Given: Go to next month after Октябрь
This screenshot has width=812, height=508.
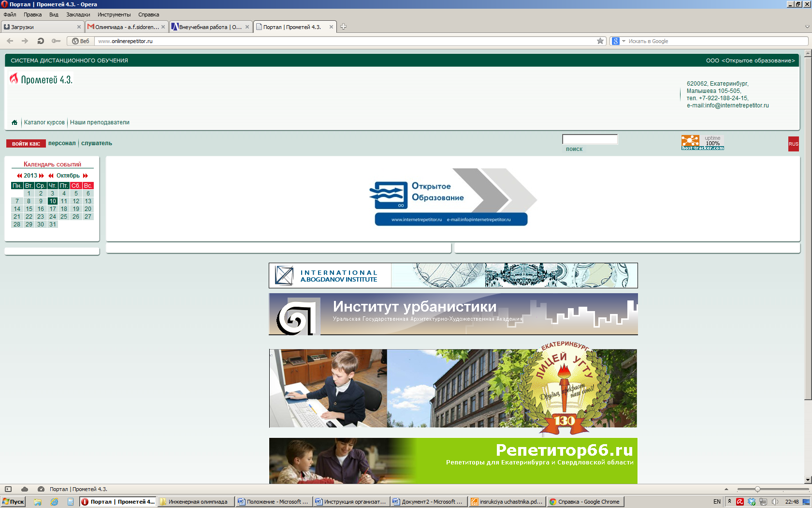Looking at the screenshot, I should 86,176.
